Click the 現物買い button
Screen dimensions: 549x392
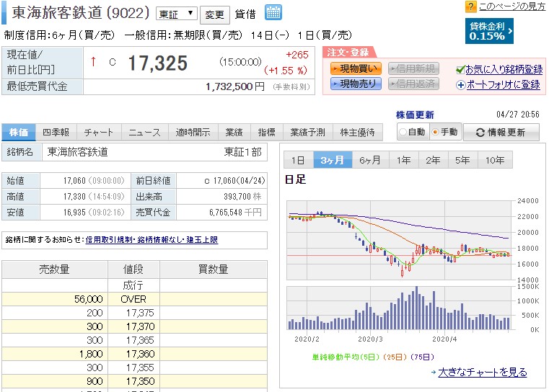click(356, 68)
